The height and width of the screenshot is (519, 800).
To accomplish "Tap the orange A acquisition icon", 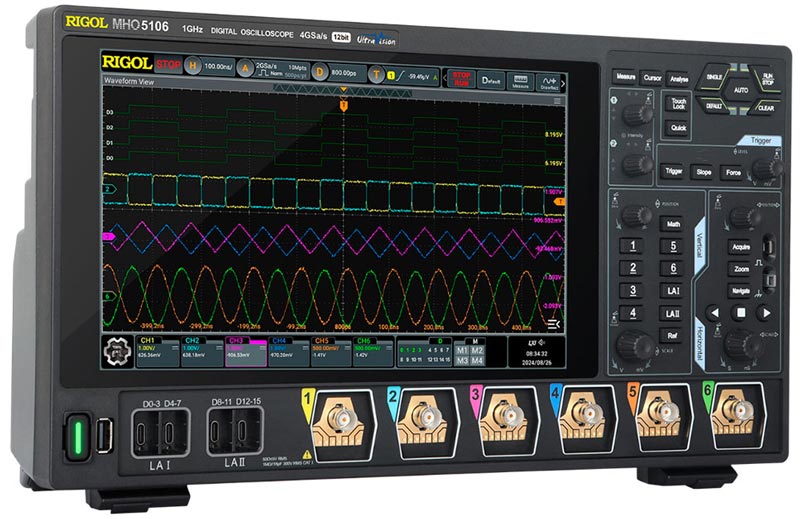I will [245, 68].
